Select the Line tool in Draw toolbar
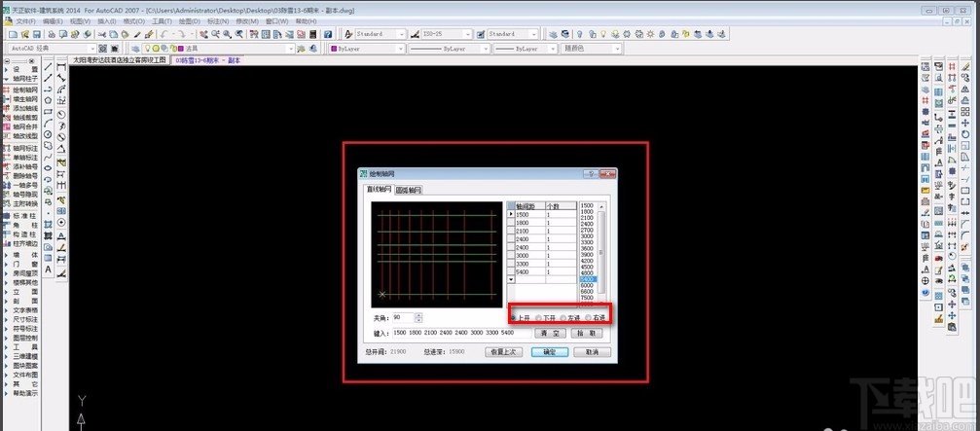This screenshot has width=980, height=431. [48, 66]
